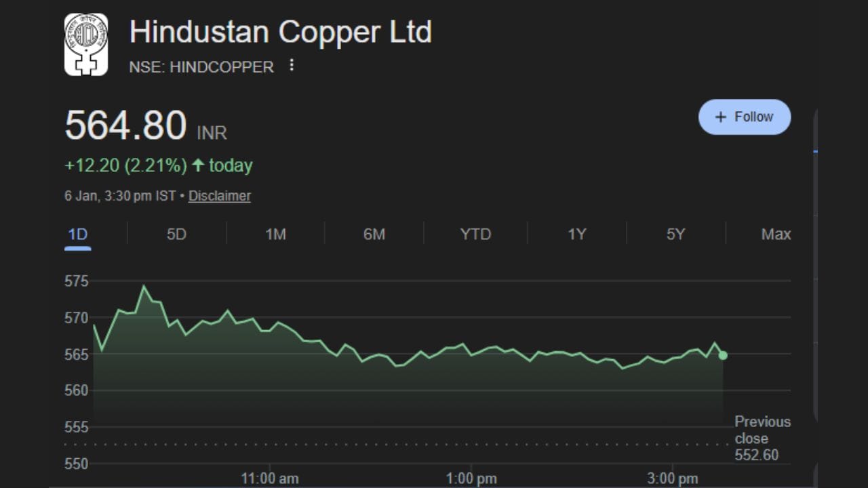Click the Previous close 552.60 label
Screen dimensions: 868x488
[x=762, y=439]
